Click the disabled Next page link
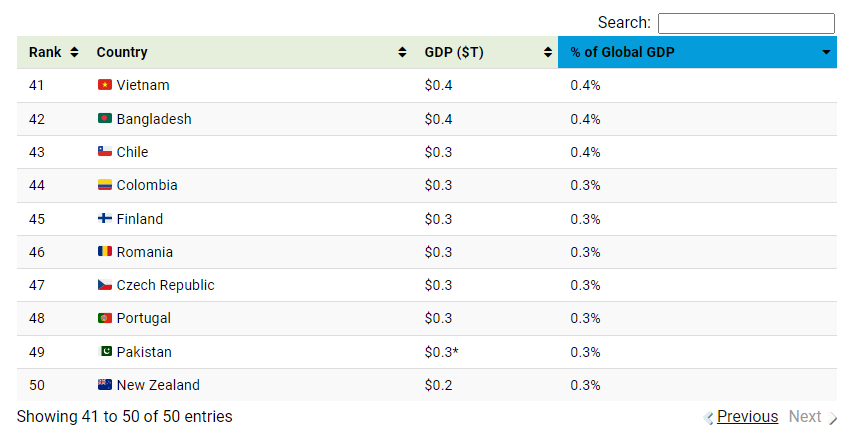Image resolution: width=847 pixels, height=437 pixels. [x=805, y=417]
